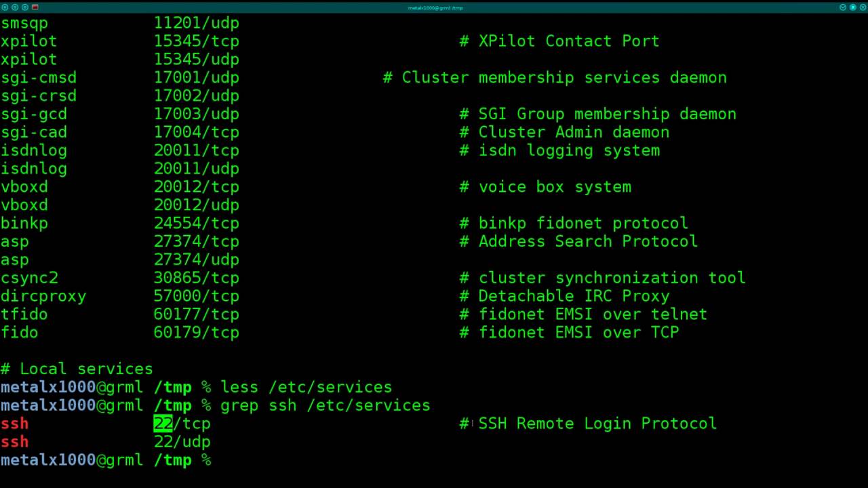Click the 'less /etc/services' command text
The width and height of the screenshot is (868, 488).
(306, 387)
